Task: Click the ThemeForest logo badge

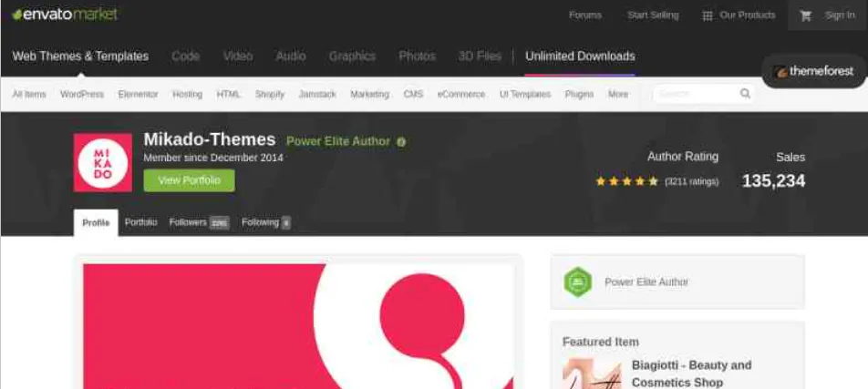Action: click(x=813, y=71)
